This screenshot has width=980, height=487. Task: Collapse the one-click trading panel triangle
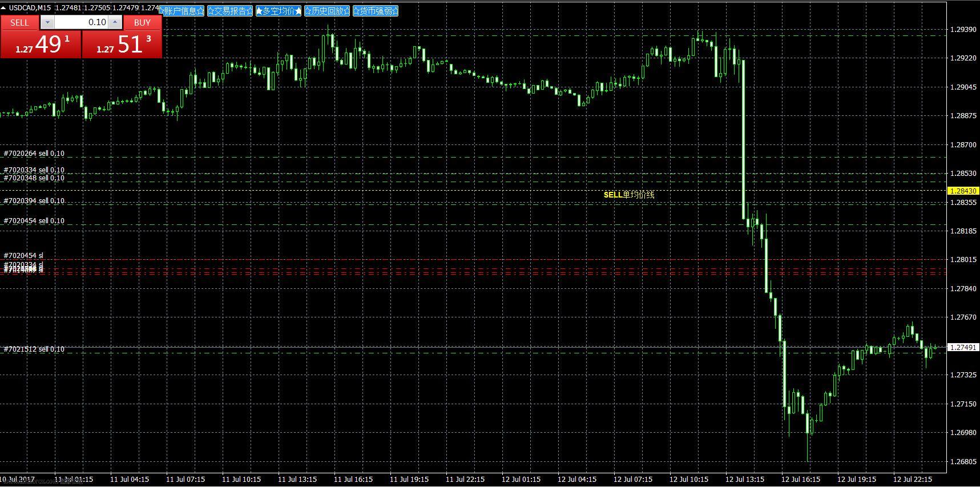point(3,8)
